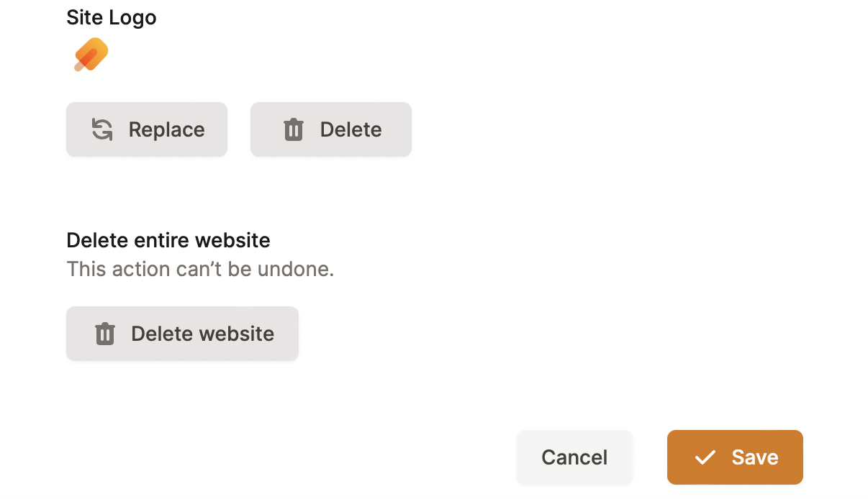This screenshot has width=868, height=499.
Task: Save the site settings
Action: 735,457
